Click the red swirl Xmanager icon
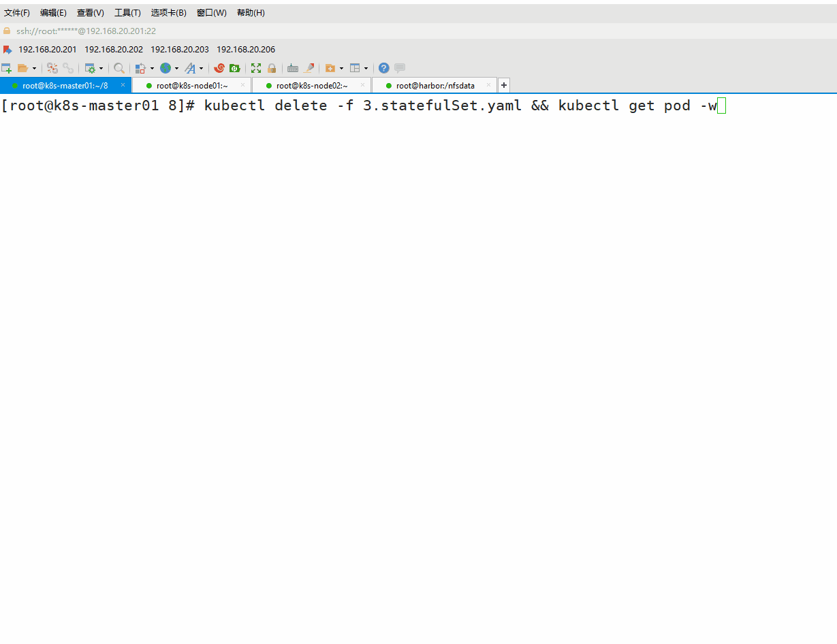 219,68
